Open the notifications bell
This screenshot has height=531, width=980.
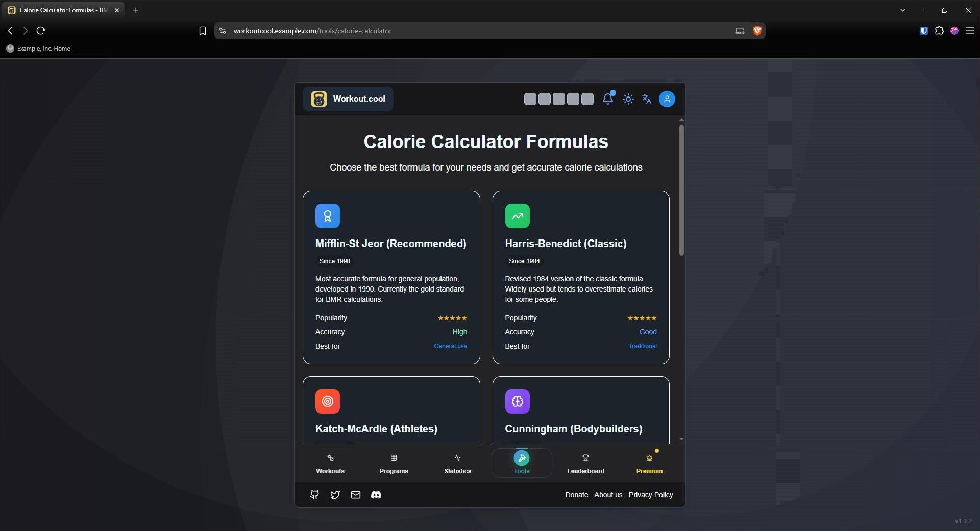tap(607, 99)
